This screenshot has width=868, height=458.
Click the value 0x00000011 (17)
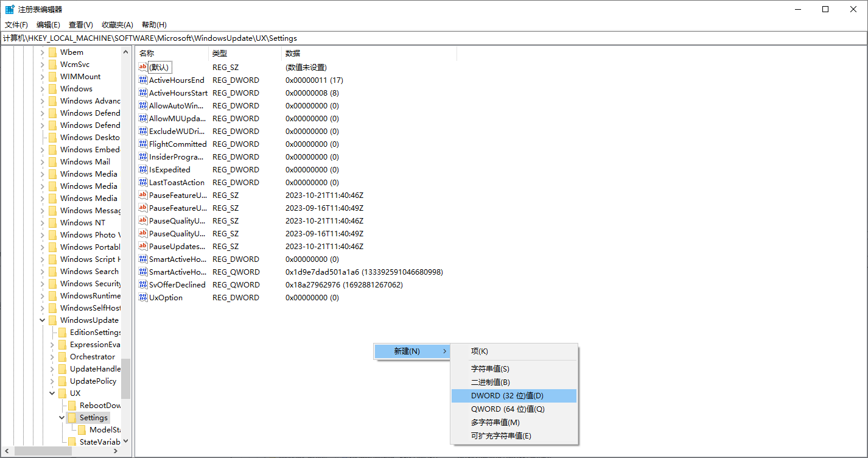[x=315, y=80]
